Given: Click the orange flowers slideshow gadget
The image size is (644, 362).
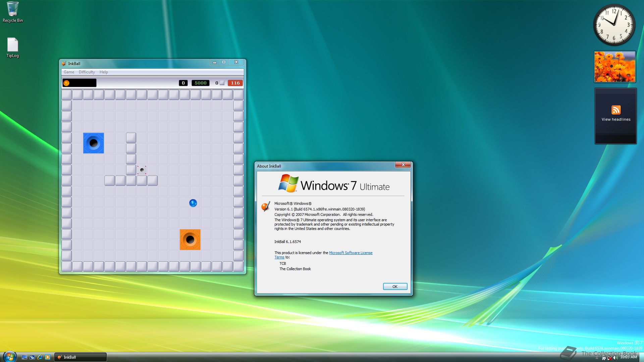Looking at the screenshot, I should pos(615,67).
